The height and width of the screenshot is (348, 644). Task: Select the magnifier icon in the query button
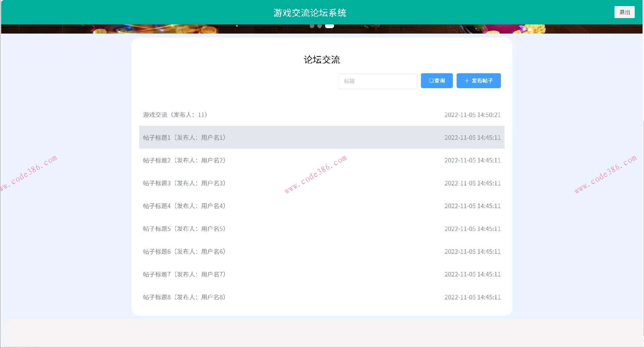coord(431,80)
